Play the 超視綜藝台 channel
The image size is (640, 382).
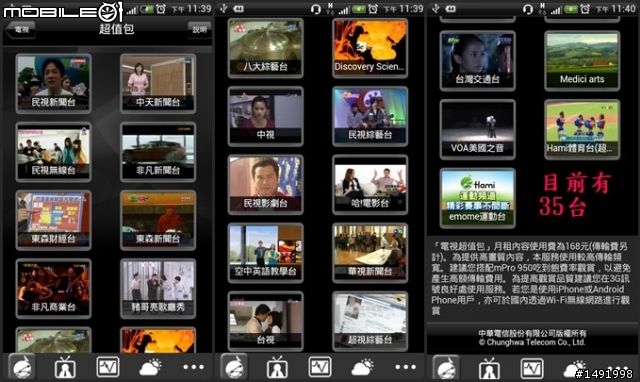click(x=370, y=321)
